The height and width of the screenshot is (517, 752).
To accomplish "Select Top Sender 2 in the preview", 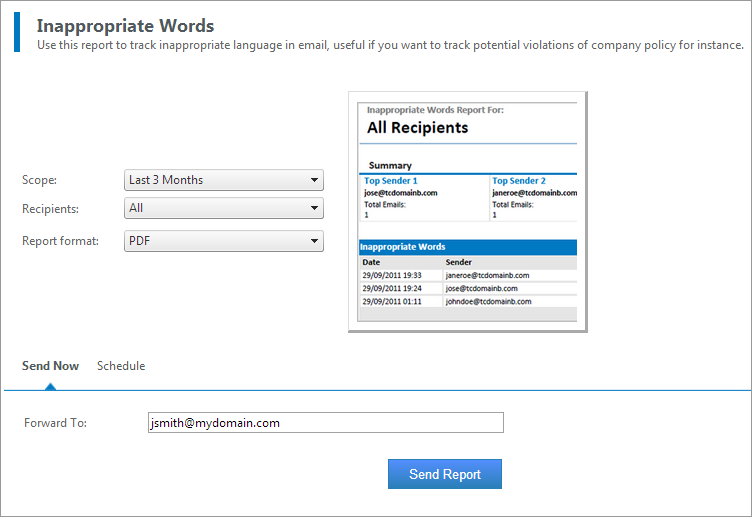I will 518,181.
